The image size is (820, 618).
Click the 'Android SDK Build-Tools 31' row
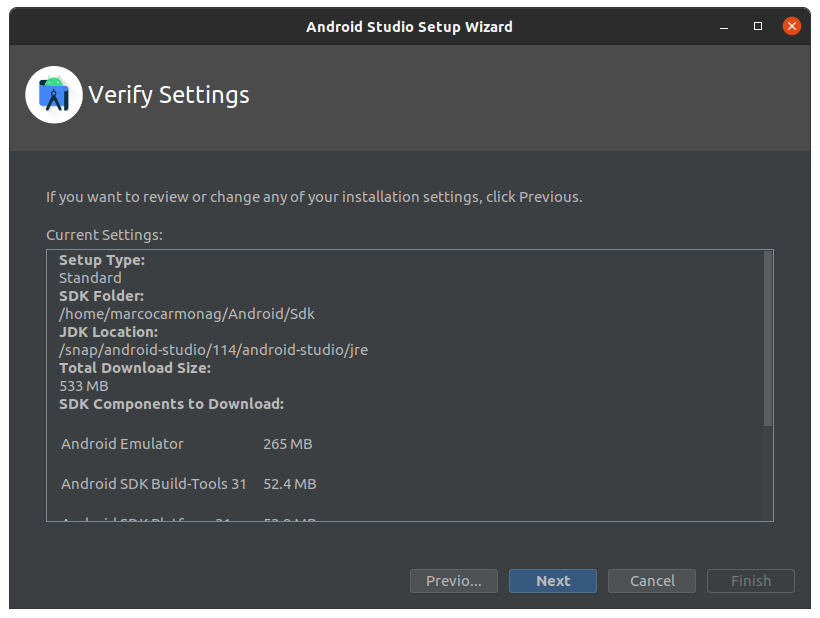pyautogui.click(x=189, y=484)
